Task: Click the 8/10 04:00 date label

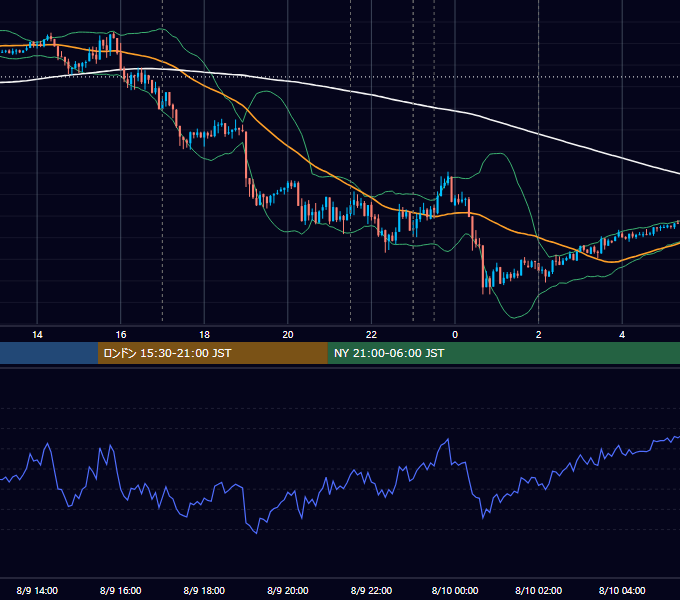Action: (x=622, y=590)
